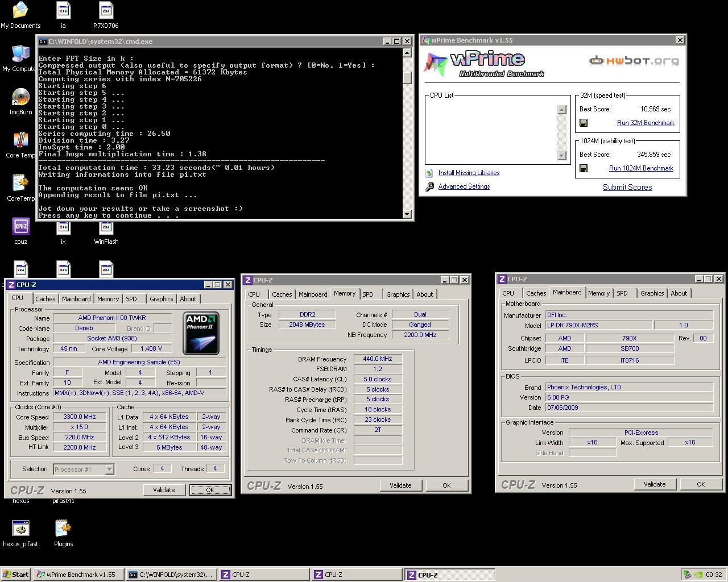728x582 pixels.
Task: Switch to the cmd.exe taskbar button
Action: pos(171,575)
